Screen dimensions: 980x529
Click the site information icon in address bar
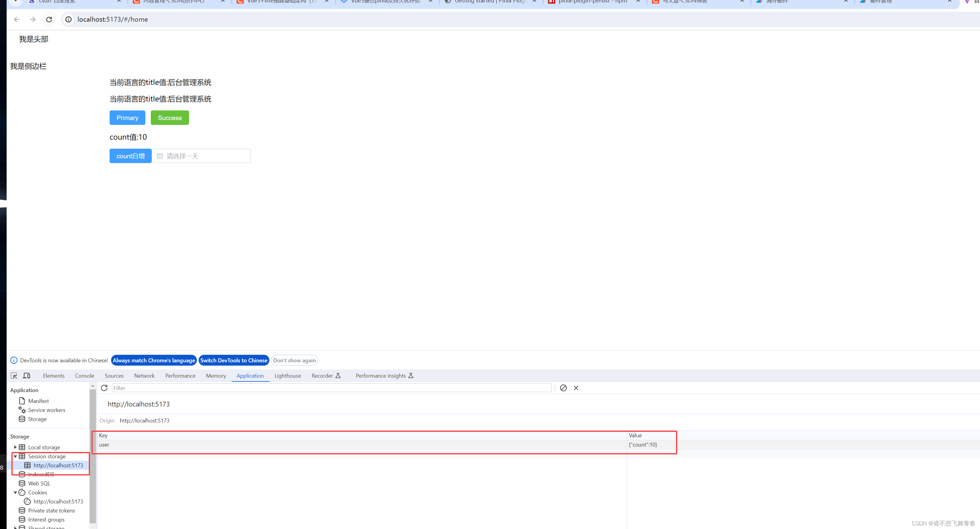coord(69,19)
